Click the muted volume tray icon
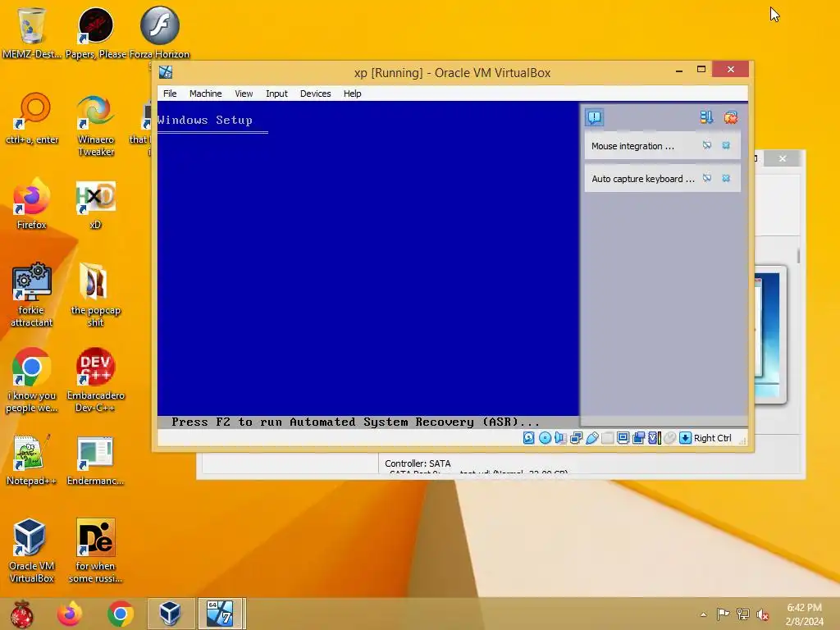The image size is (840, 630). tap(763, 614)
